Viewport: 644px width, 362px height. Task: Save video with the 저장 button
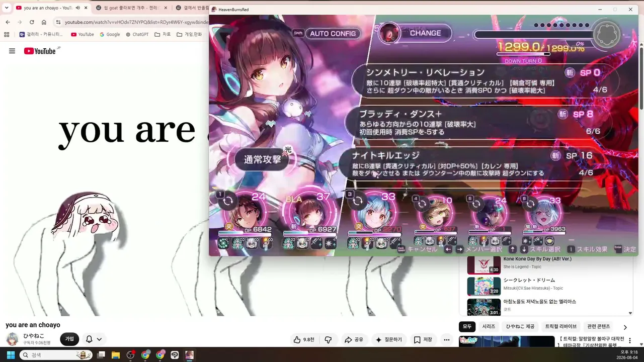point(423,340)
